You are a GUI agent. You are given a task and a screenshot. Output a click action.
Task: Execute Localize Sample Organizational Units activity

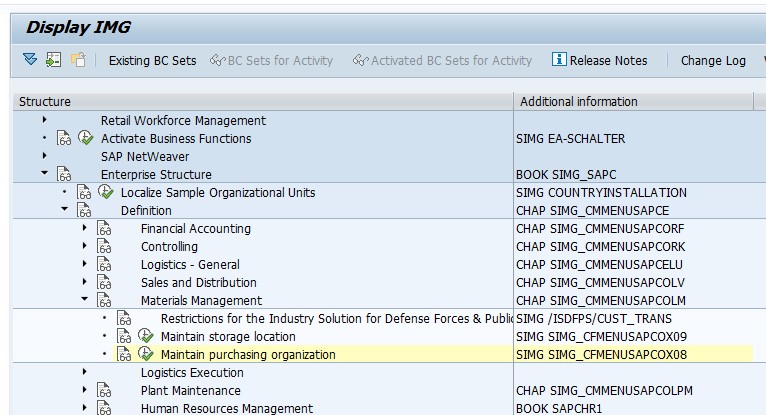pos(106,192)
